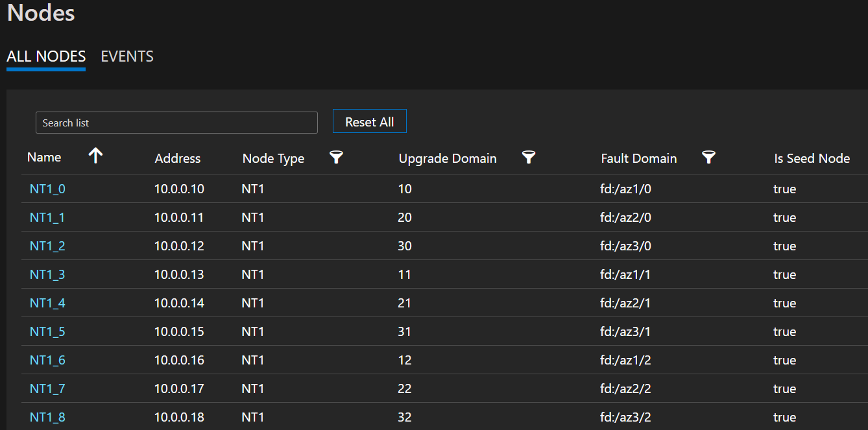Viewport: 868px width, 430px height.
Task: Open the Fault Domain filter funnel
Action: (708, 157)
